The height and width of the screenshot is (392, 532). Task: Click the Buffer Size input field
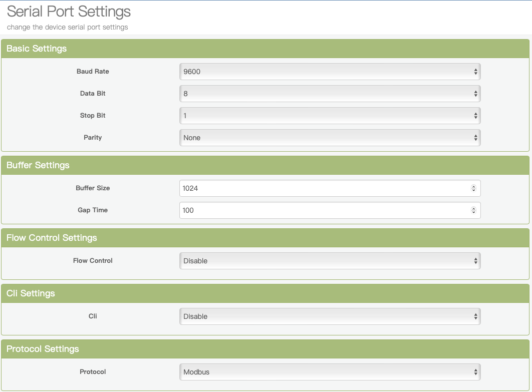(x=330, y=188)
